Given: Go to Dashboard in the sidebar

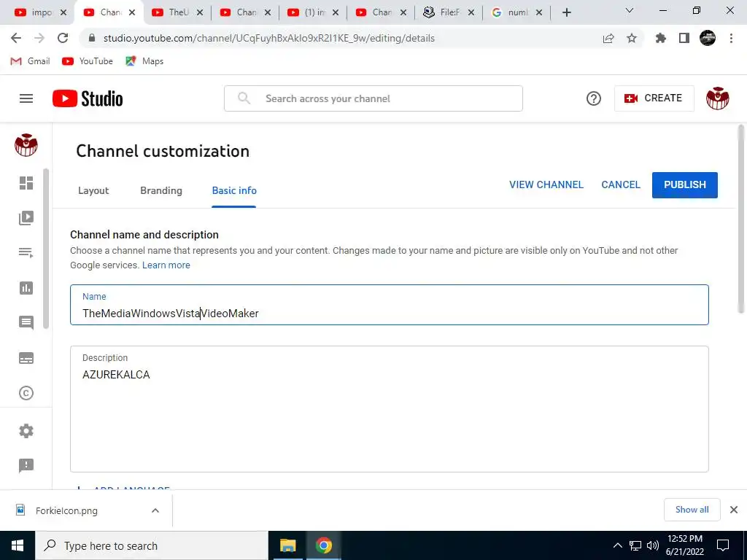Looking at the screenshot, I should pos(26,183).
